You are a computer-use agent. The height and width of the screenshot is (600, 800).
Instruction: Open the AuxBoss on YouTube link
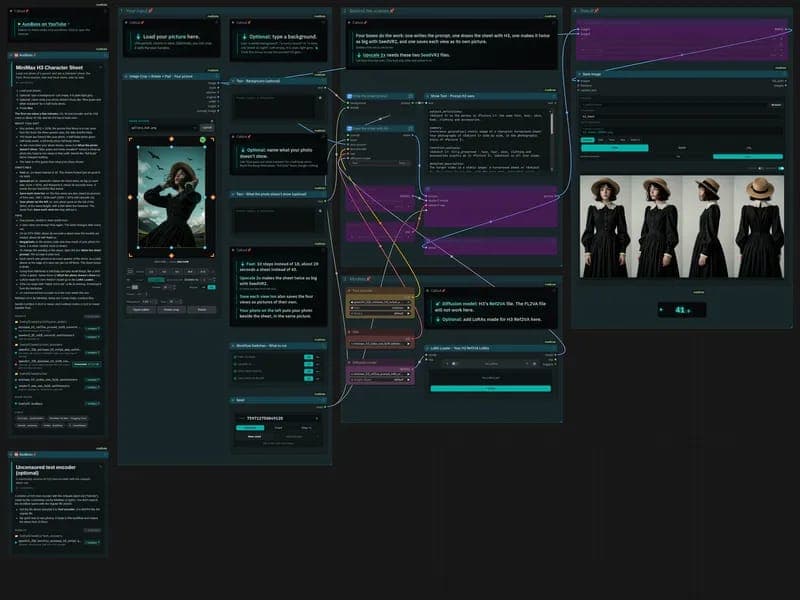click(43, 24)
